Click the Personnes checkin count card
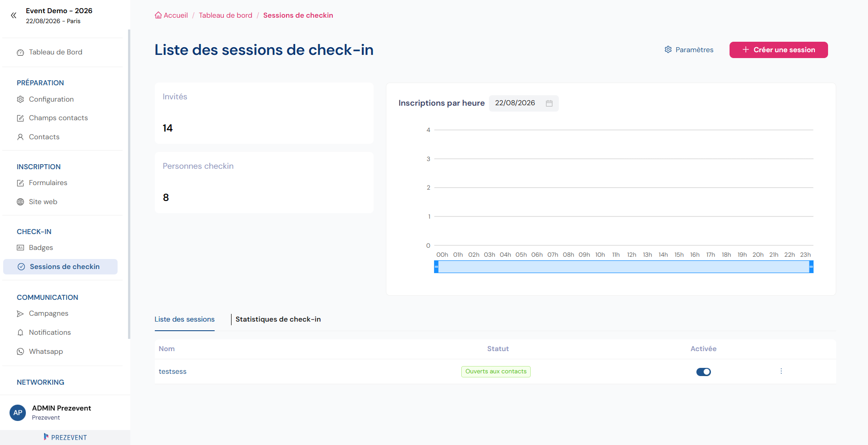Screen dimensions: 868x445 264,183
